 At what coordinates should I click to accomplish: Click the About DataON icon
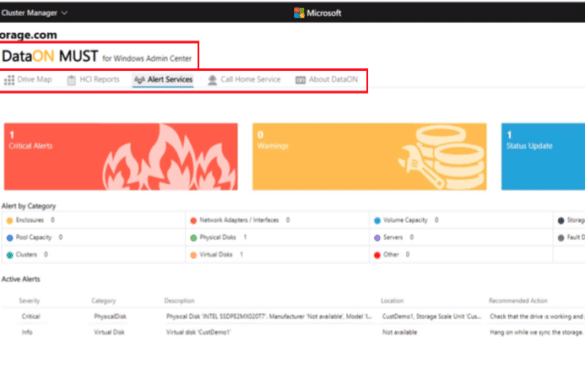(300, 80)
